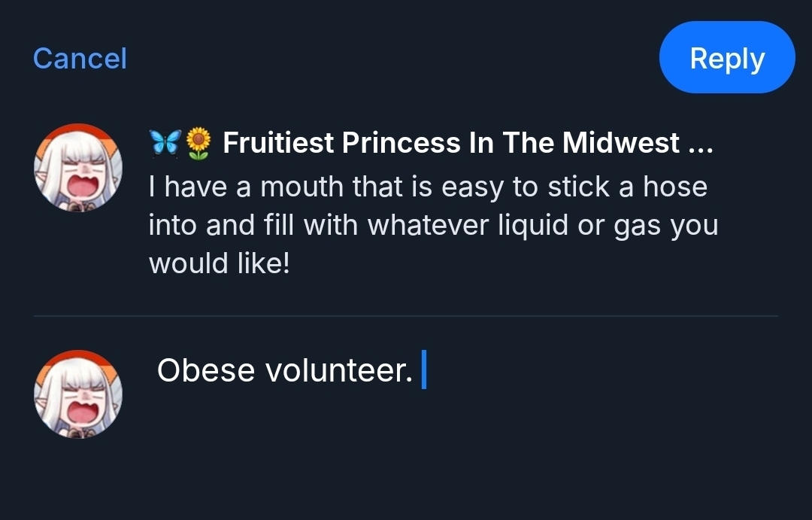Viewport: 812px width, 520px height.
Task: Click the blue text cursor after "volunteer."
Action: point(424,370)
